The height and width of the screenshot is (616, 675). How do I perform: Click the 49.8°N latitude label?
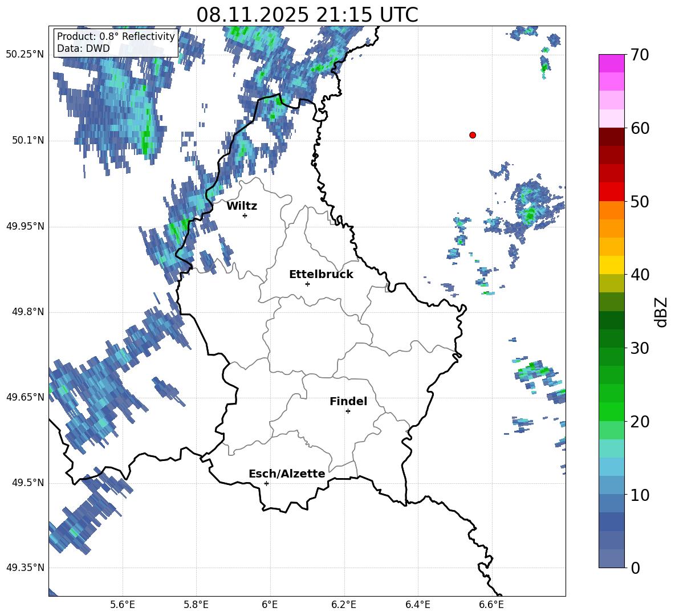pyautogui.click(x=28, y=312)
